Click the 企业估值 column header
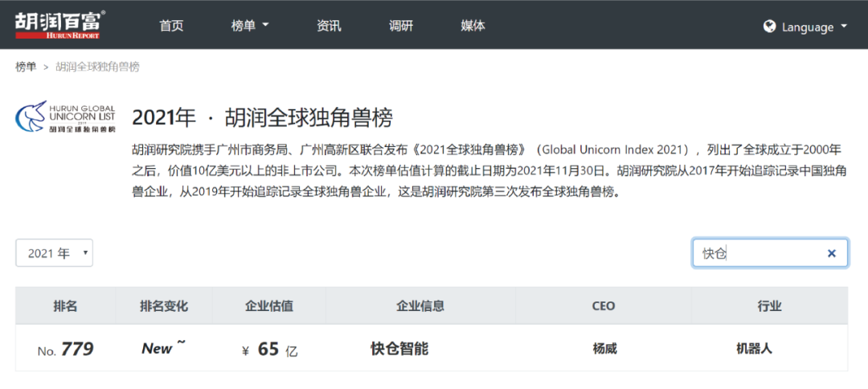 click(268, 306)
